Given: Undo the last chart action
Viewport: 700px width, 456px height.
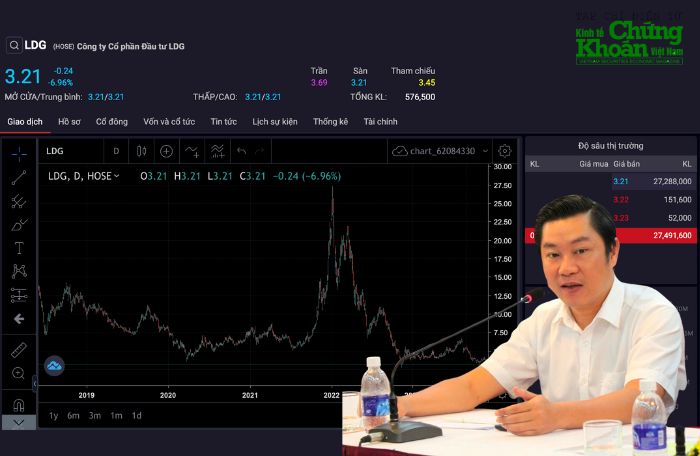Looking at the screenshot, I should (x=242, y=151).
